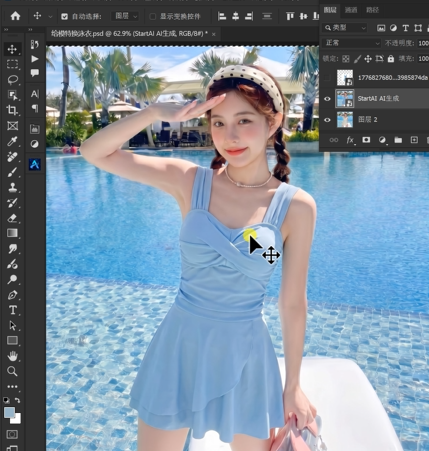Select the Eyedropper tool
Viewport: 429px width, 451px height.
(x=12, y=141)
